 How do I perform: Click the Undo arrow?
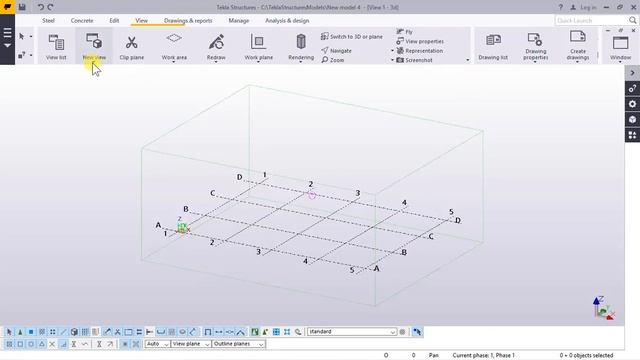pos(40,7)
